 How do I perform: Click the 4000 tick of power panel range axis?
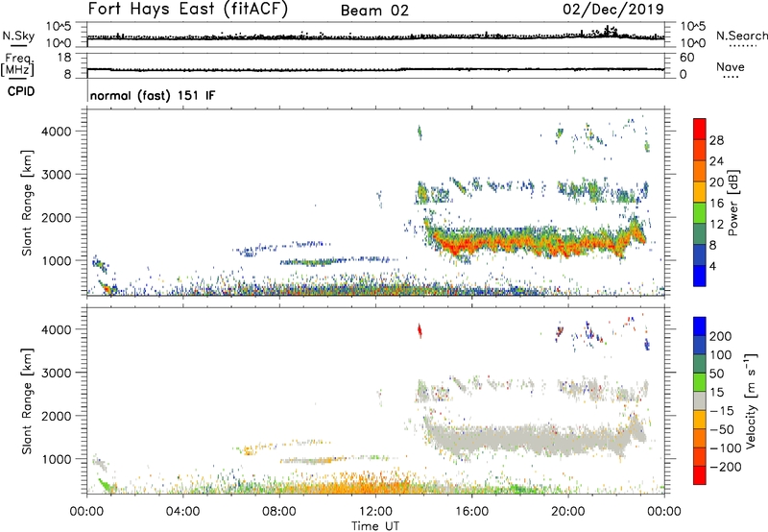pyautogui.click(x=57, y=132)
